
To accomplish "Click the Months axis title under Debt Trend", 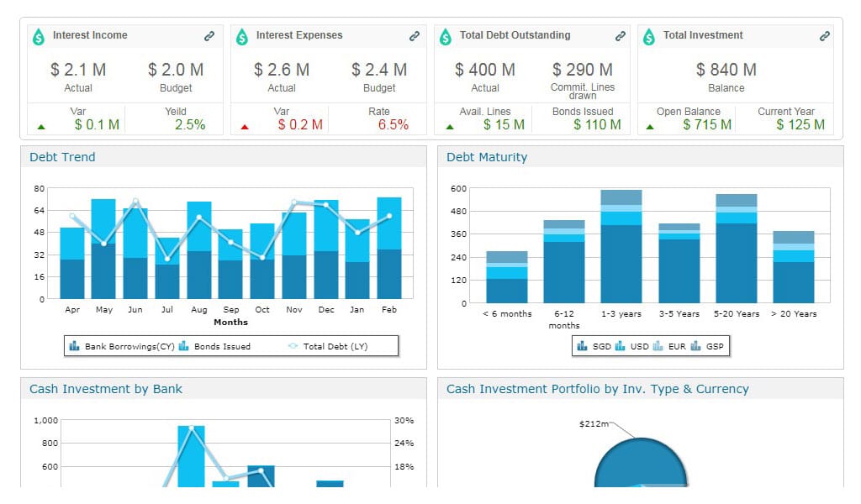I will point(230,322).
